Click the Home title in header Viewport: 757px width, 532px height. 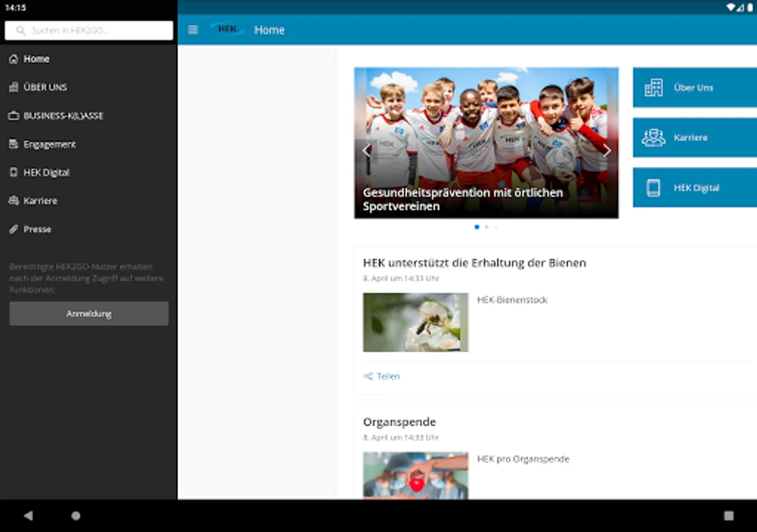(269, 30)
